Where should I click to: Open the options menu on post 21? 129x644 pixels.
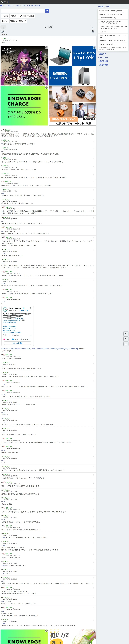click(94, 355)
